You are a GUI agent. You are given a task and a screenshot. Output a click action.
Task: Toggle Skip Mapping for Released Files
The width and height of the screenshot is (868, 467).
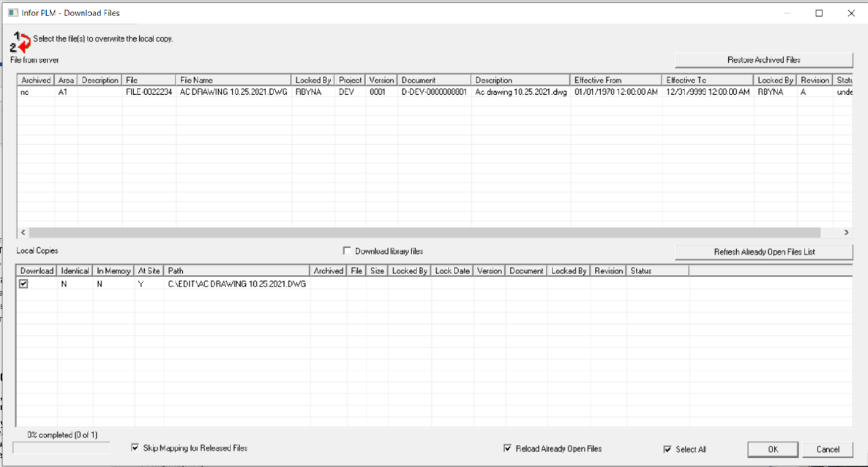point(136,449)
